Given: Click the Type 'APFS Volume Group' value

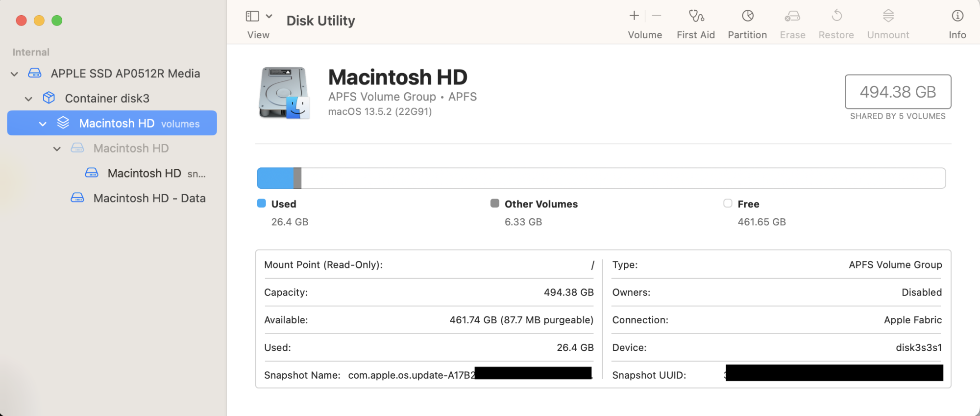Looking at the screenshot, I should (895, 265).
